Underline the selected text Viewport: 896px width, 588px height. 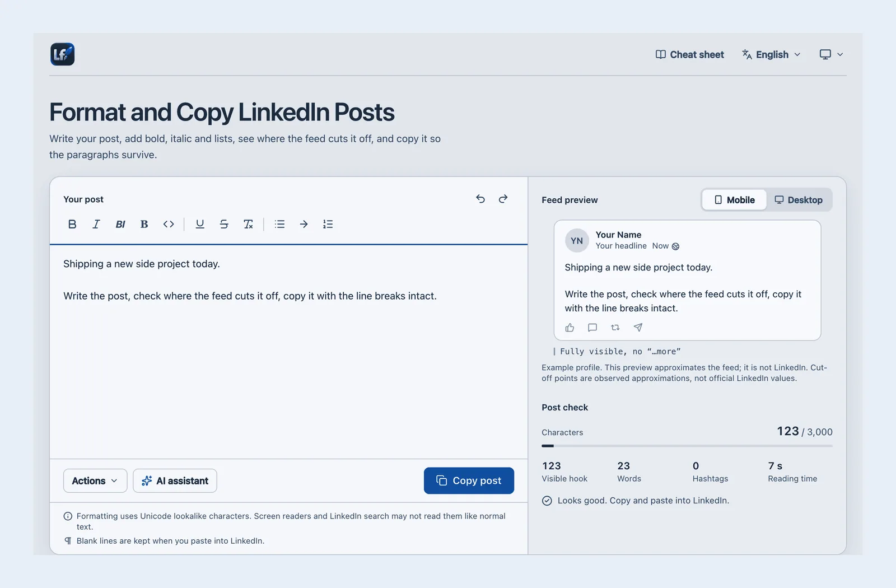(200, 224)
